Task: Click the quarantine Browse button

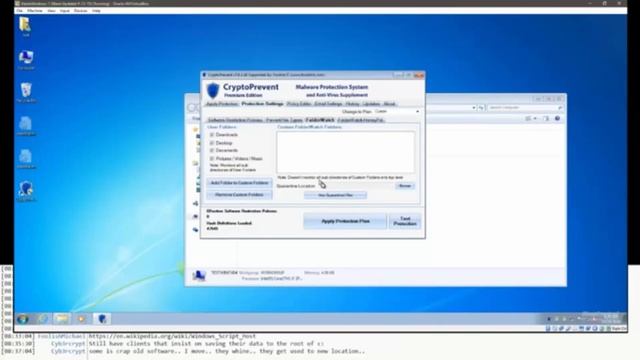Action: 405,186
